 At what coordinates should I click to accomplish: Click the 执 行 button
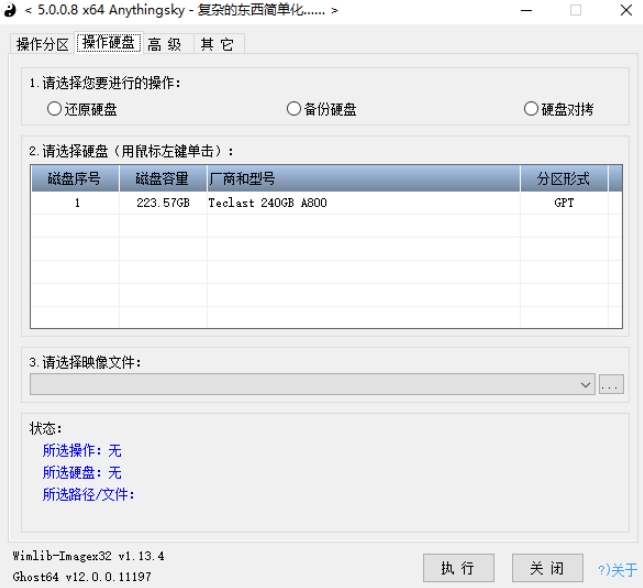click(458, 568)
